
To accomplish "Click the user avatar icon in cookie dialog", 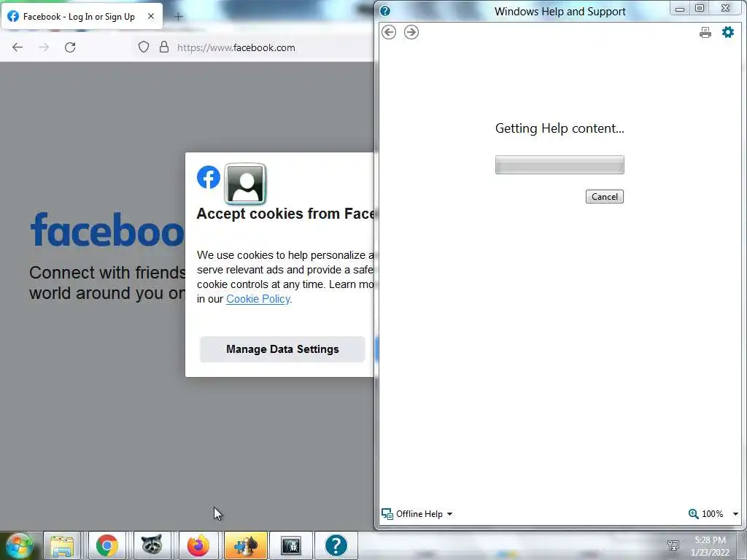I will pyautogui.click(x=245, y=184).
